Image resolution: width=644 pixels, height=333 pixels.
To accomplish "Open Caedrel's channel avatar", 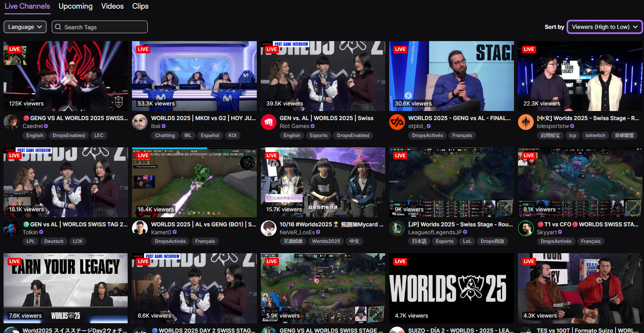I will click(x=11, y=122).
